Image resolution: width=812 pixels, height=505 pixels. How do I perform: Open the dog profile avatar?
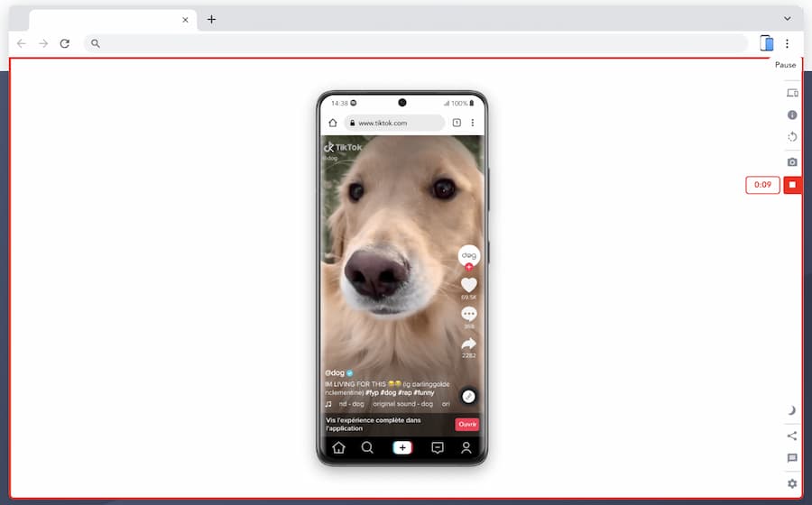point(468,255)
